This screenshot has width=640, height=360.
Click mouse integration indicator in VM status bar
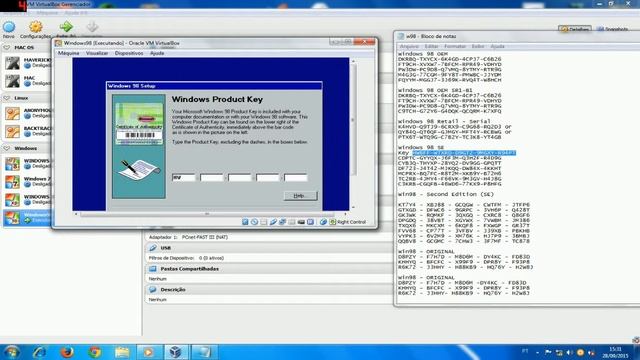coord(323,222)
